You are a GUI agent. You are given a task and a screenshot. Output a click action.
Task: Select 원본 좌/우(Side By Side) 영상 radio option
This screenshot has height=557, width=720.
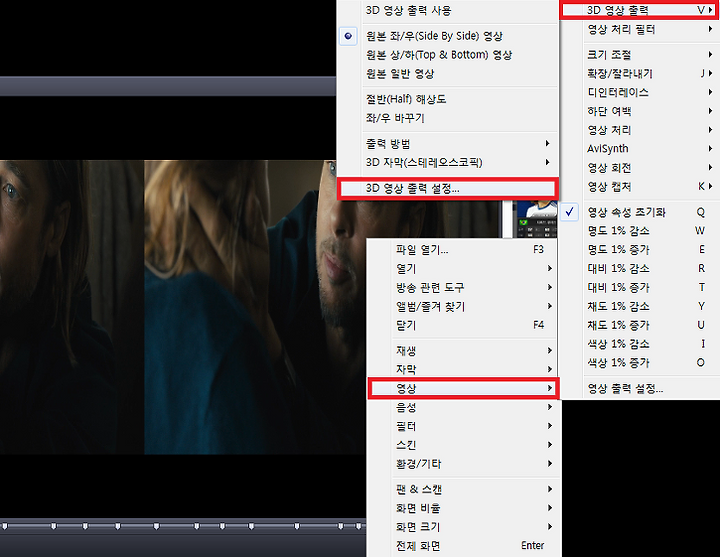click(448, 36)
